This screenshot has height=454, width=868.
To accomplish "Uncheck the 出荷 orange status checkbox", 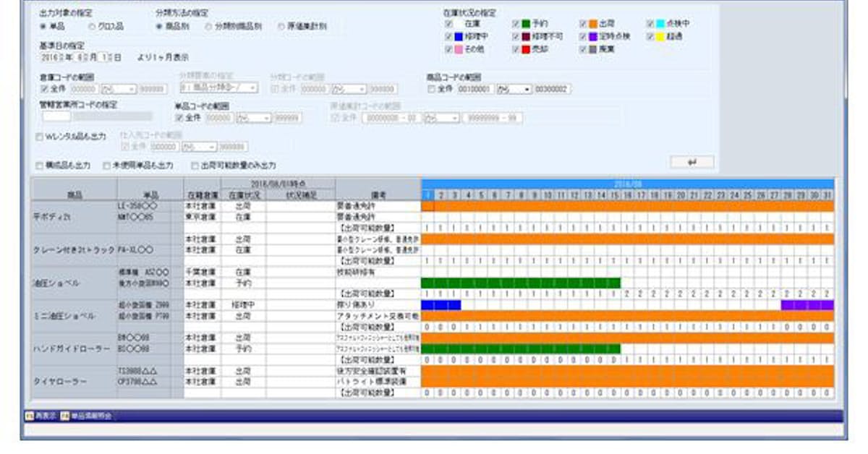I will (582, 24).
